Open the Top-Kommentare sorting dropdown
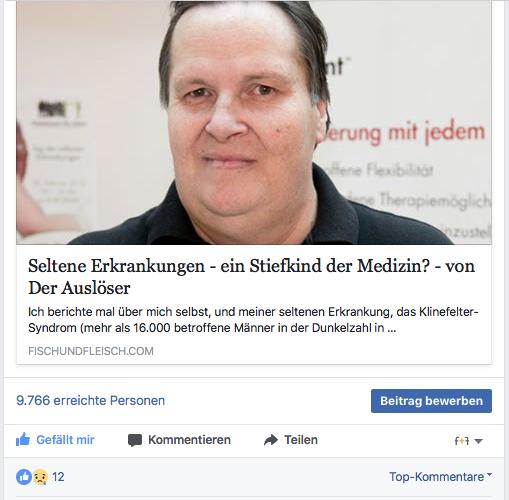Viewport: 509px width, 500px height. coord(441,477)
